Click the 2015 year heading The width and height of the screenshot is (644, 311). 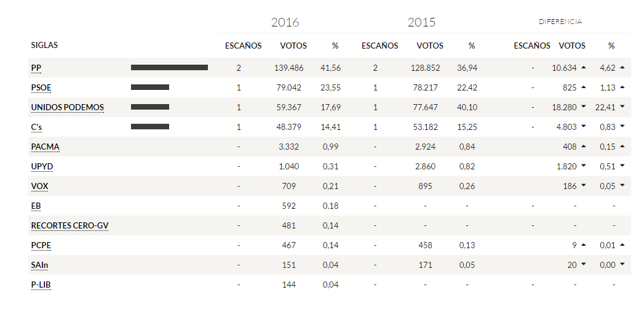[x=421, y=23]
